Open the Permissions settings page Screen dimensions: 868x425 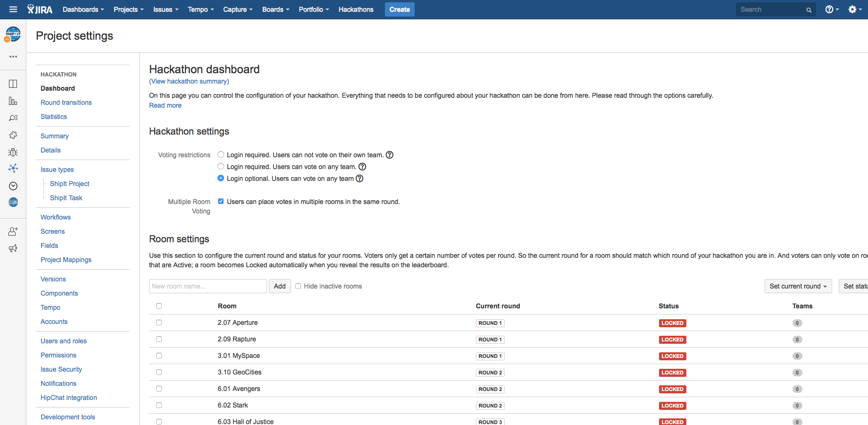click(58, 355)
